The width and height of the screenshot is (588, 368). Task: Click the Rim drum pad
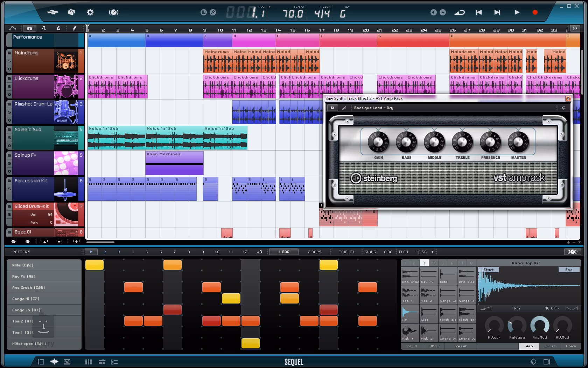410,313
